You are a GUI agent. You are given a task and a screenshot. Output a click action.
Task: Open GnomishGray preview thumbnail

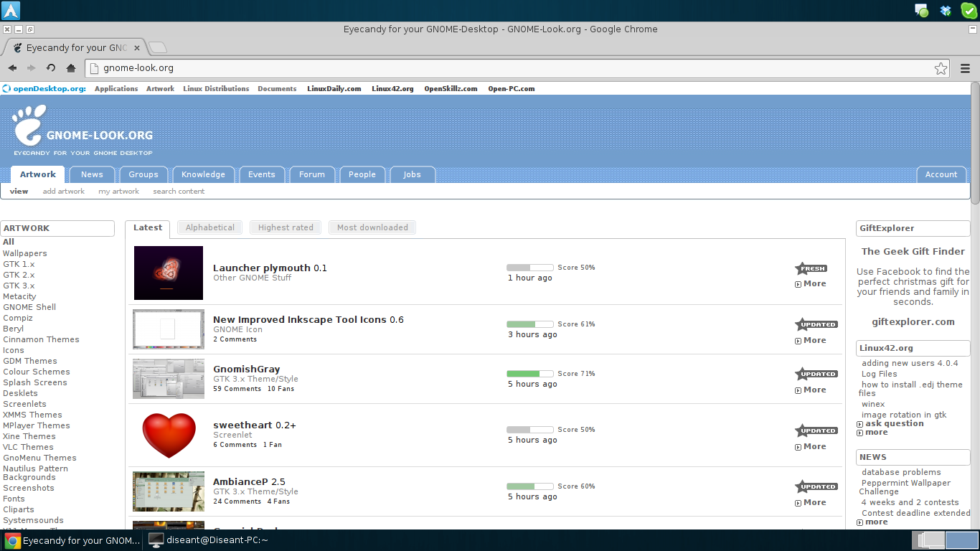point(169,379)
